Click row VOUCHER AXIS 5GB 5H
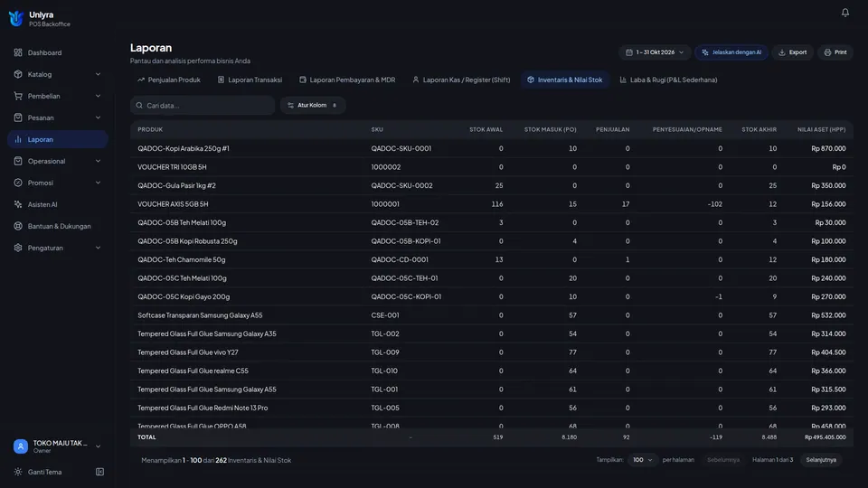This screenshot has width=868, height=488. pos(492,204)
